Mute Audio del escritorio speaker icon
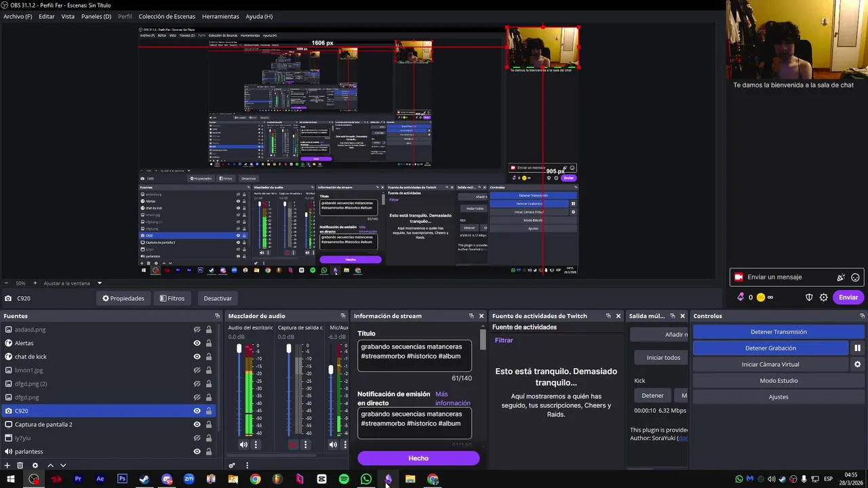 (x=243, y=445)
